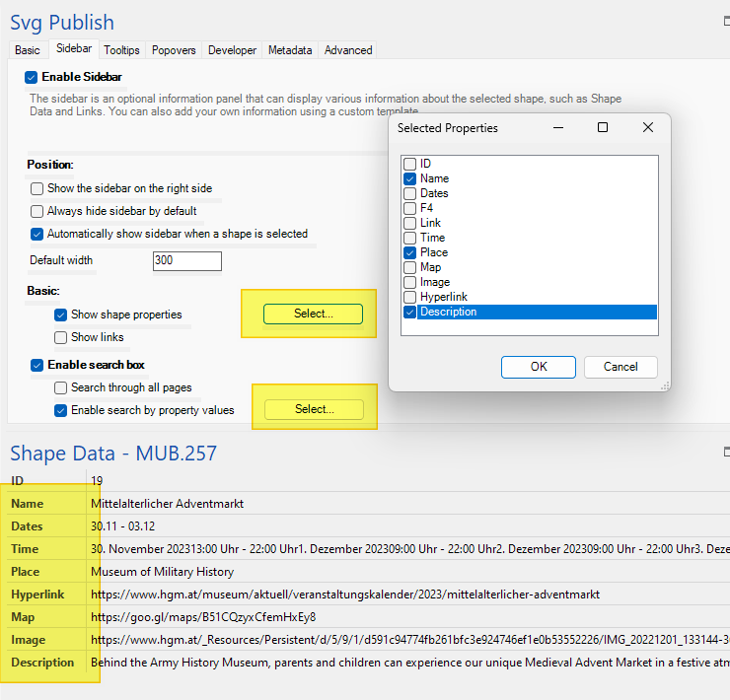
Task: Check the ID property in list
Action: (409, 164)
